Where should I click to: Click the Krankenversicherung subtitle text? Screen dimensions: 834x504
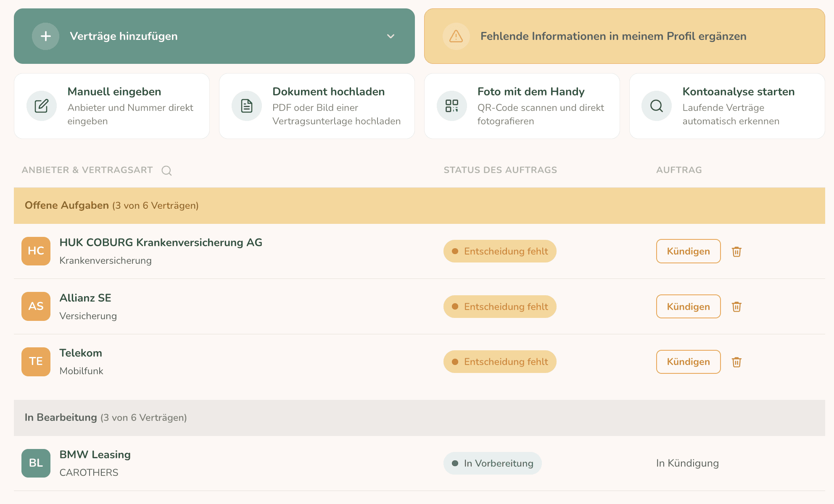pos(106,260)
